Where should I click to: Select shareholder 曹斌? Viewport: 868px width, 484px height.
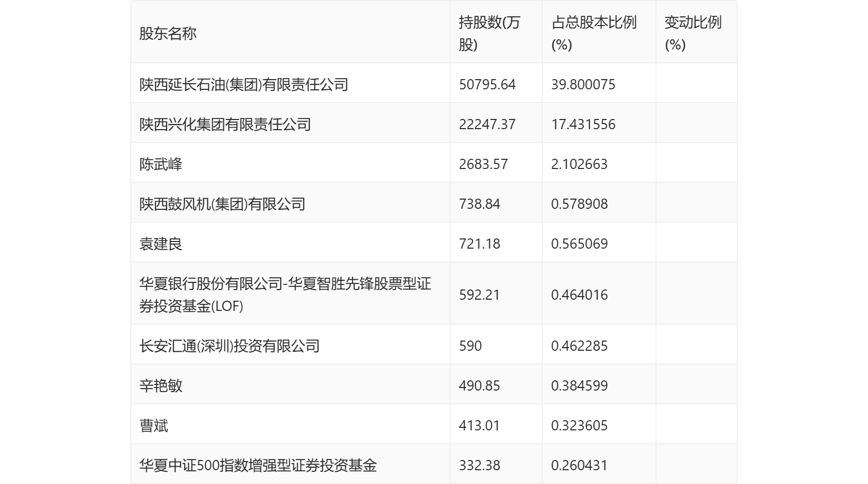pos(154,425)
